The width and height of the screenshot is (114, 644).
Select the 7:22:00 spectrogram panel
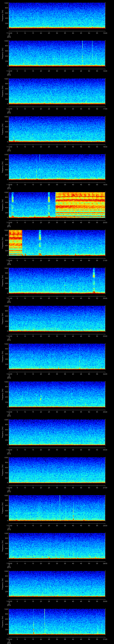(57, 318)
